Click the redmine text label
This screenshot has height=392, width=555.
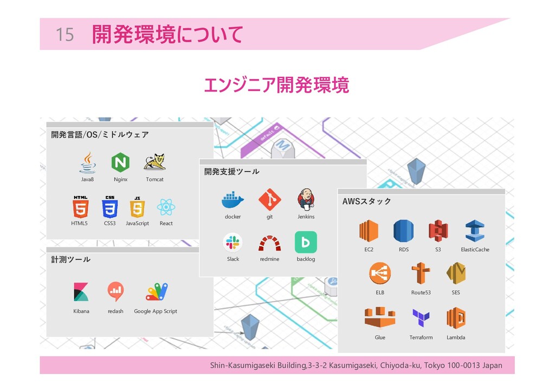click(270, 259)
